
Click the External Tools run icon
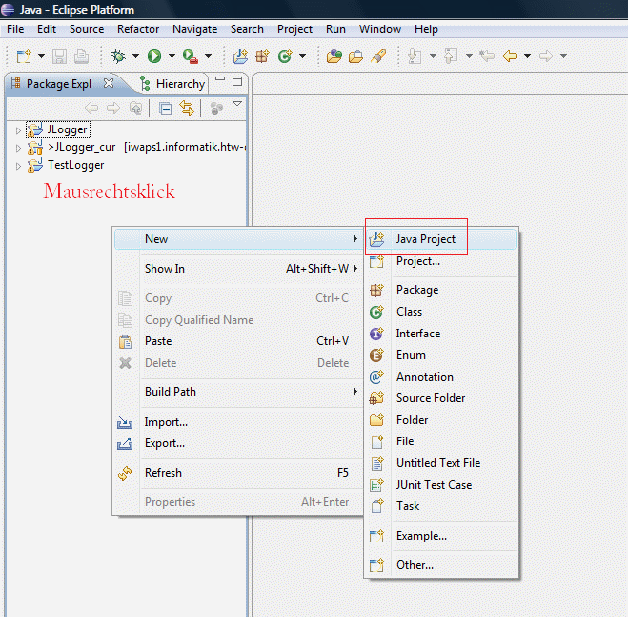(190, 56)
